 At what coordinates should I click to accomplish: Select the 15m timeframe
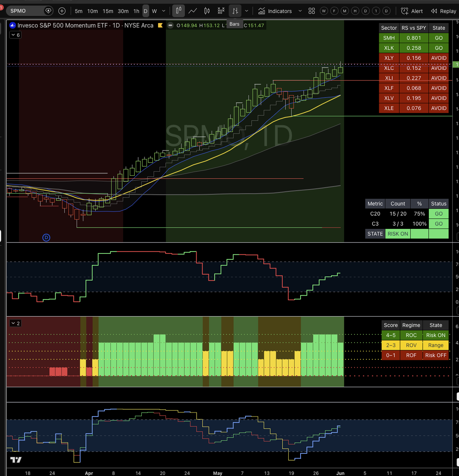tap(108, 11)
